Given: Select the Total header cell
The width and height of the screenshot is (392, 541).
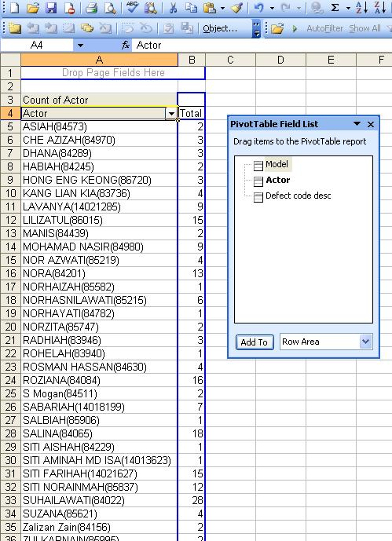Looking at the screenshot, I should pos(192,114).
